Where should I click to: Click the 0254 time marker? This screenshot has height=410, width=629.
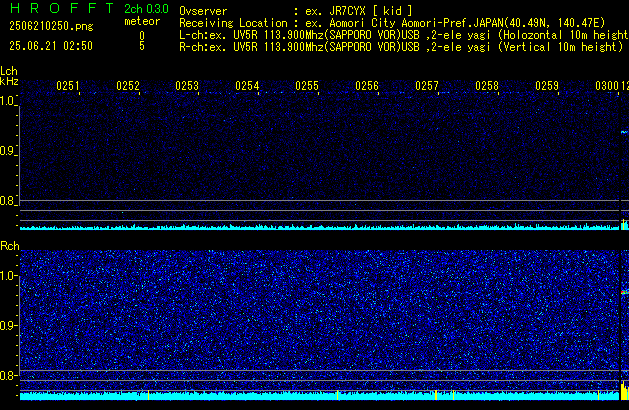(x=247, y=86)
